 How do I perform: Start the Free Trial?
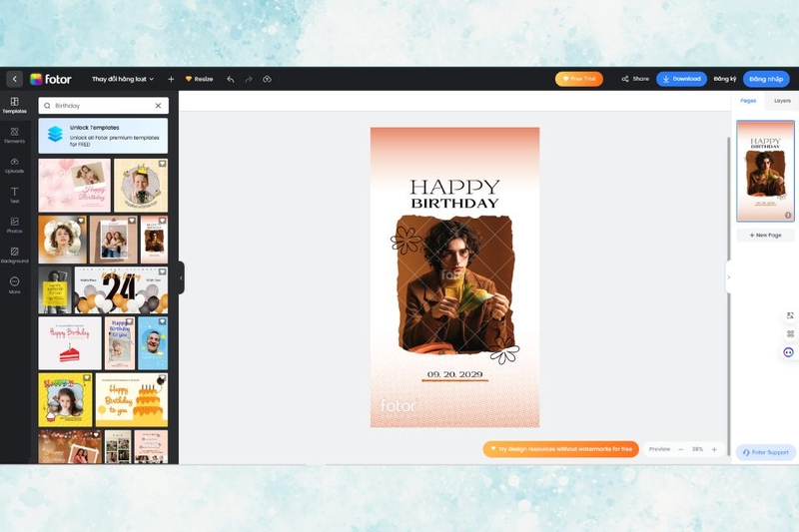click(579, 79)
